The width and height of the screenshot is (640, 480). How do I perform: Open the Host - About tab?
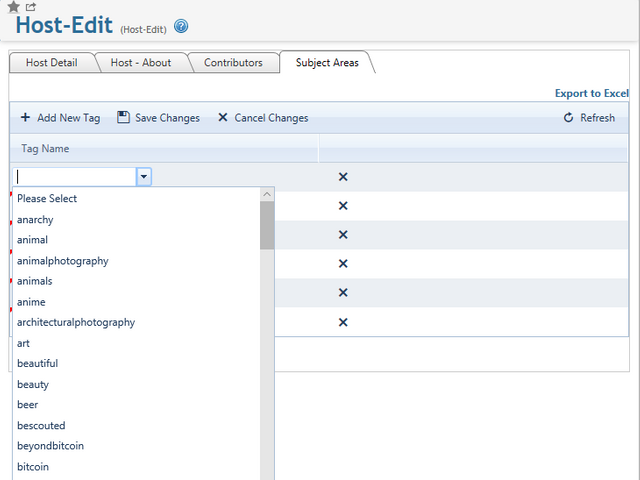[x=141, y=63]
